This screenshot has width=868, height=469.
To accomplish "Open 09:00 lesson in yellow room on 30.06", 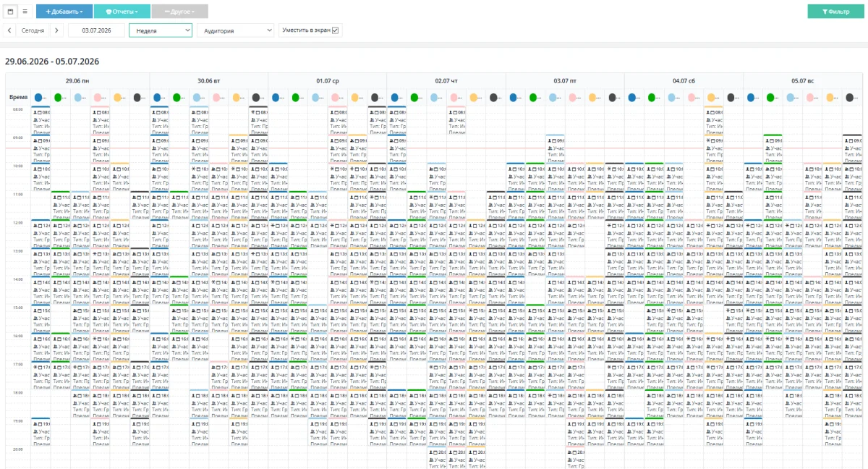I will (238, 149).
